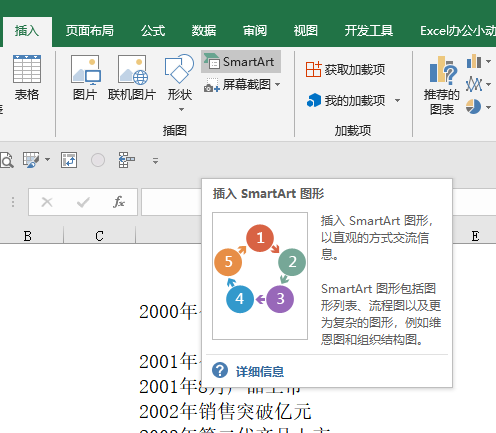Click the fx insert function button
The width and height of the screenshot is (496, 433).
(119, 202)
